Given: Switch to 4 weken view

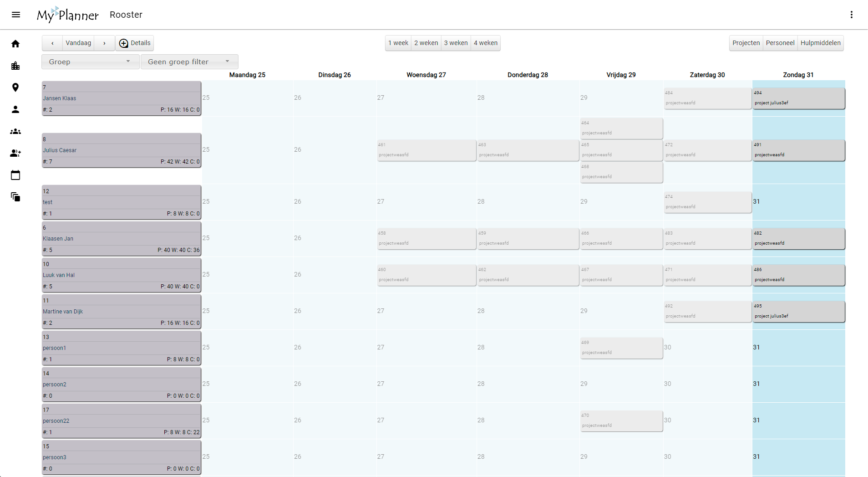Looking at the screenshot, I should pyautogui.click(x=485, y=43).
